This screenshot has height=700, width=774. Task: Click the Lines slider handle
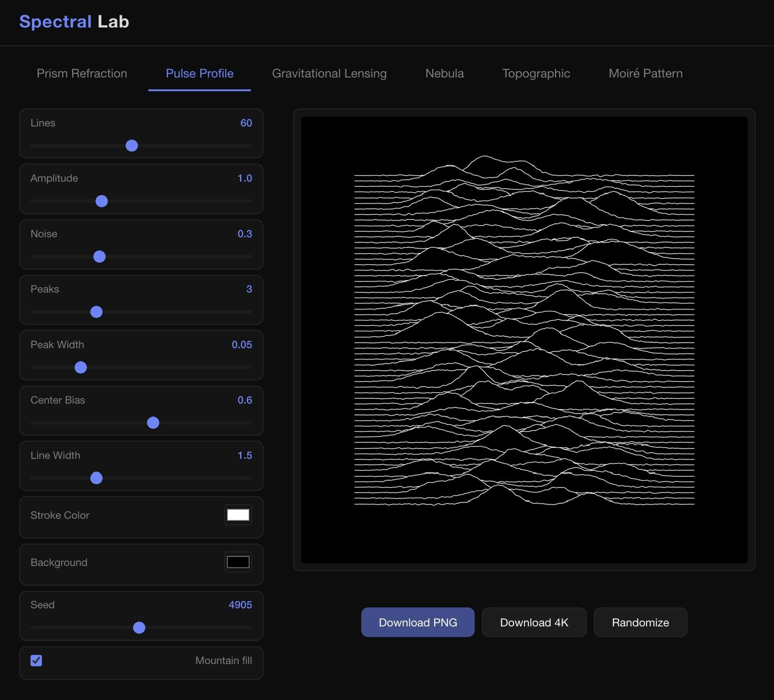tap(132, 146)
